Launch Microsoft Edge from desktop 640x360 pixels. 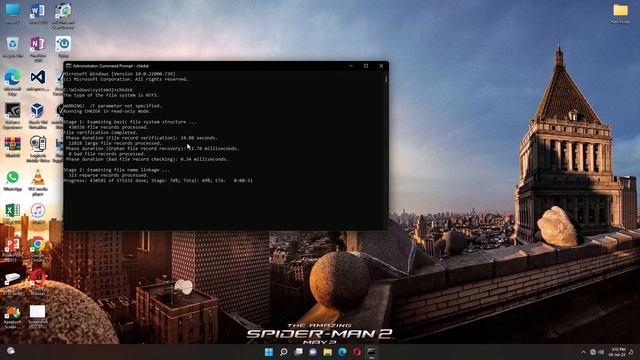pos(13,82)
